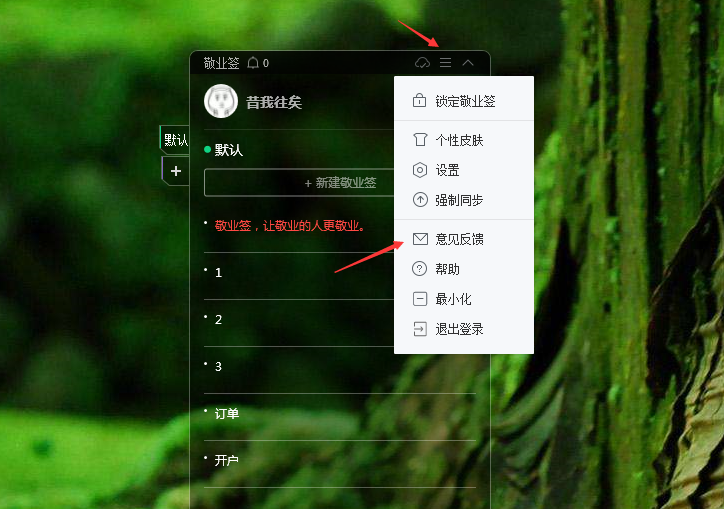Click the bell reminder icon
This screenshot has height=509, width=724.
253,62
